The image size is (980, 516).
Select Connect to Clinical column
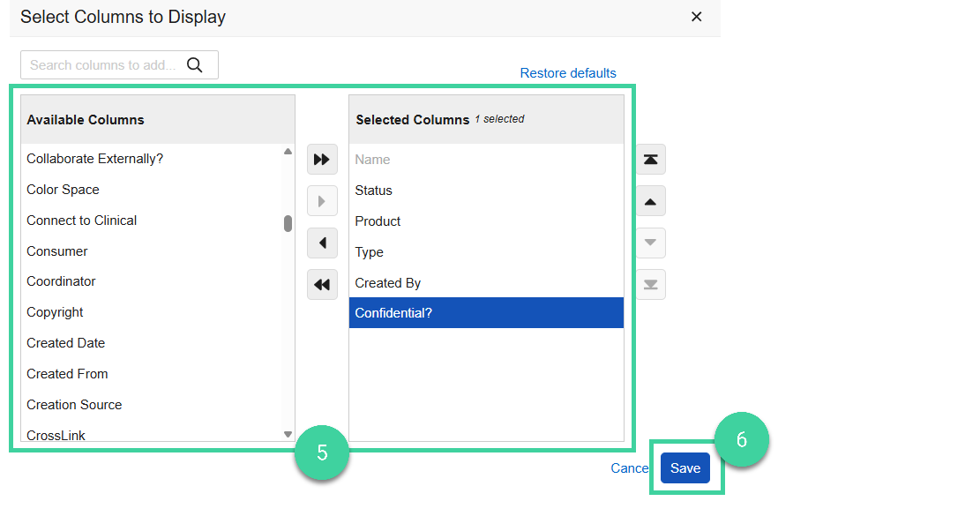(152, 221)
